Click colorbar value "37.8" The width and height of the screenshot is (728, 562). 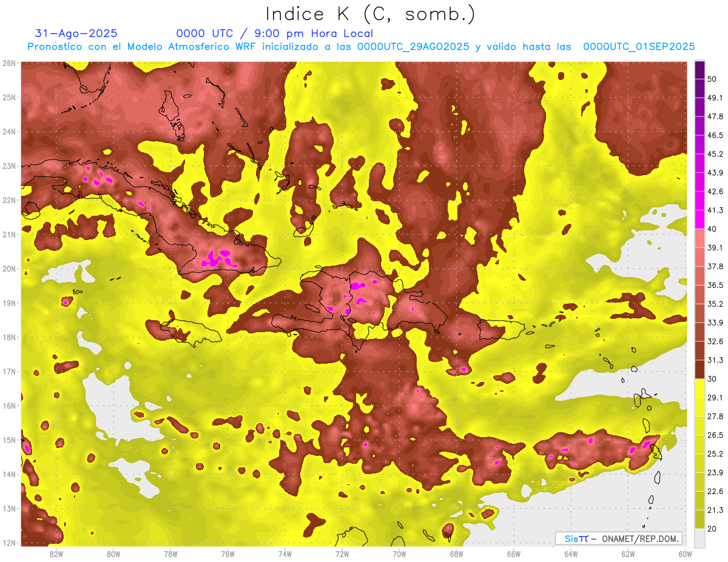(715, 266)
